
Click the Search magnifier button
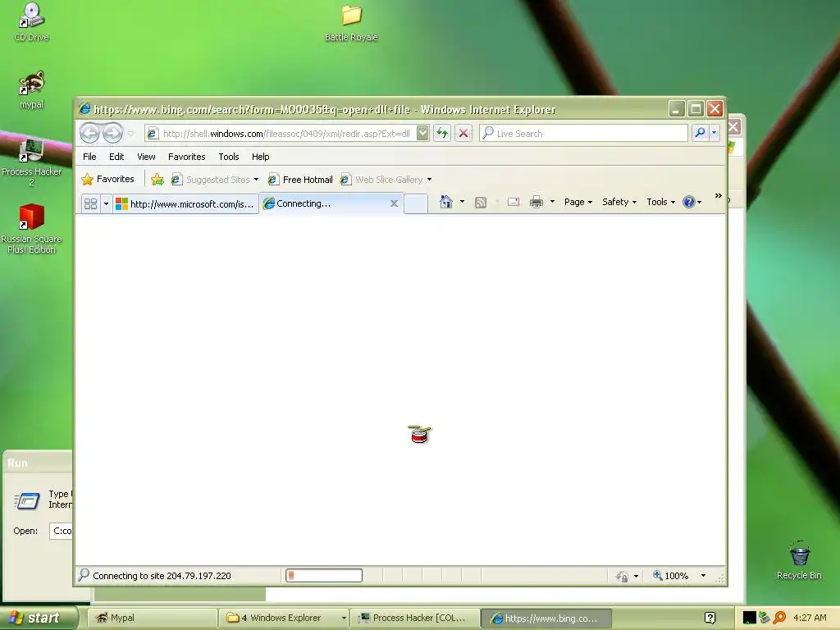700,133
